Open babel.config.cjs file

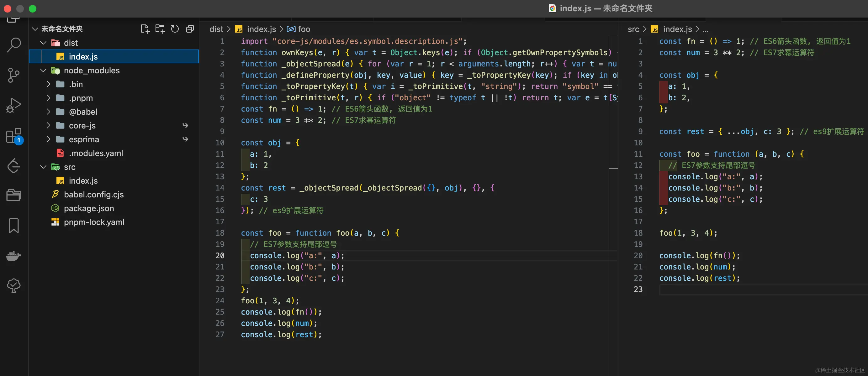[94, 195]
